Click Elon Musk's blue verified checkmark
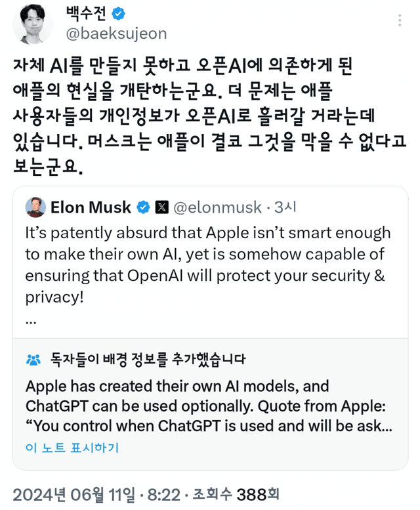 143,208
